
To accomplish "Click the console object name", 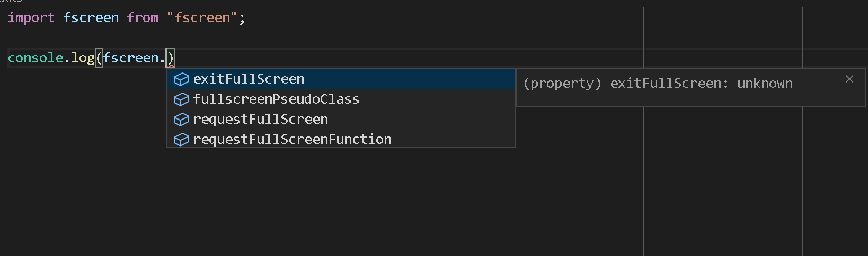I will click(x=36, y=58).
